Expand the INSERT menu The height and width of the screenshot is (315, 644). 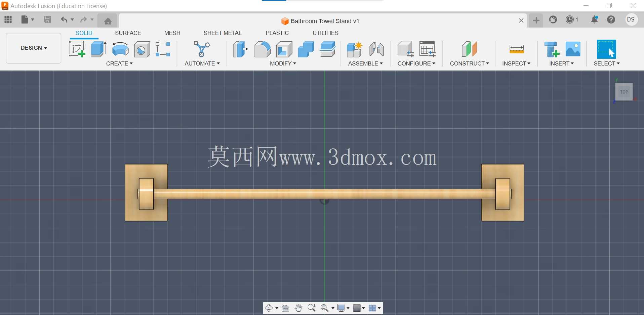point(561,63)
